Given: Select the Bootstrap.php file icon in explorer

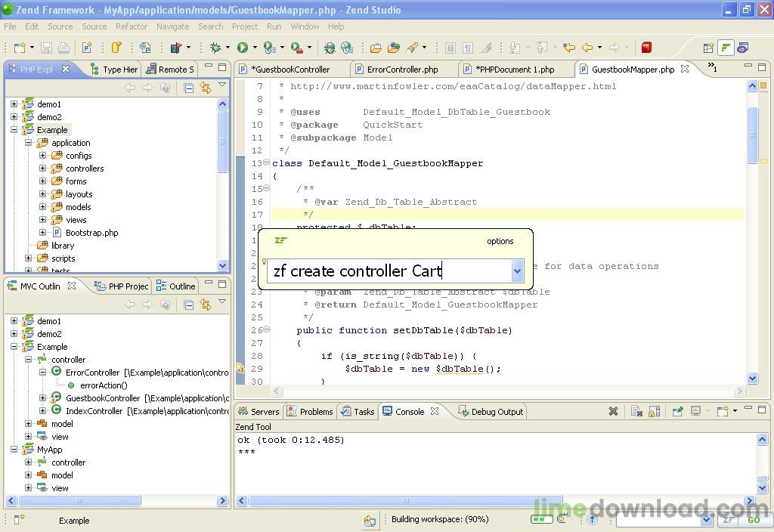Looking at the screenshot, I should coord(57,233).
